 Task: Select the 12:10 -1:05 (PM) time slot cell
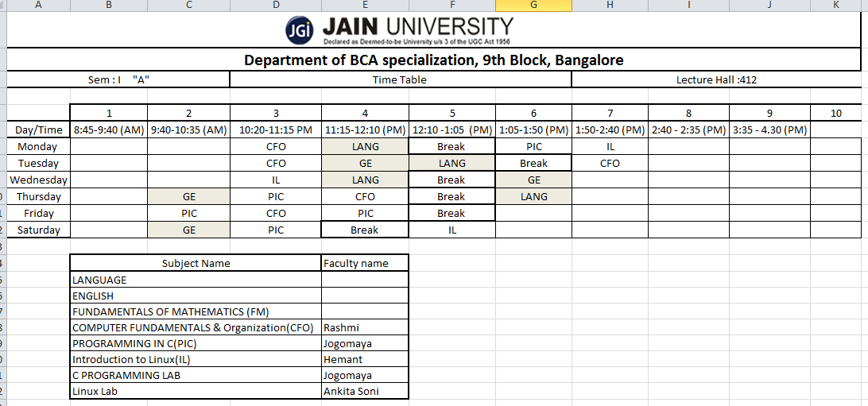(452, 130)
